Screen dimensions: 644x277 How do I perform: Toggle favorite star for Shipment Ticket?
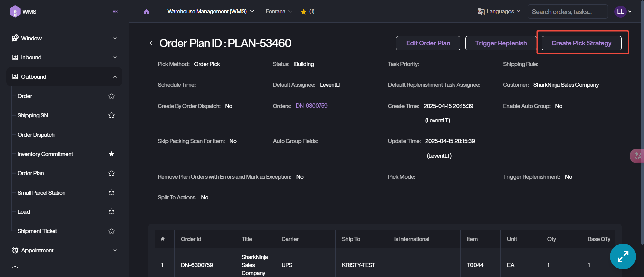click(x=112, y=231)
